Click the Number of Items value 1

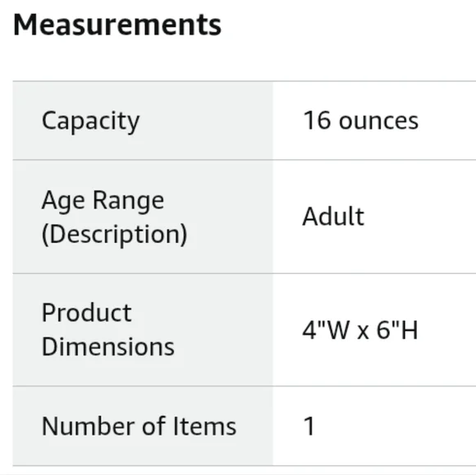[x=309, y=426]
